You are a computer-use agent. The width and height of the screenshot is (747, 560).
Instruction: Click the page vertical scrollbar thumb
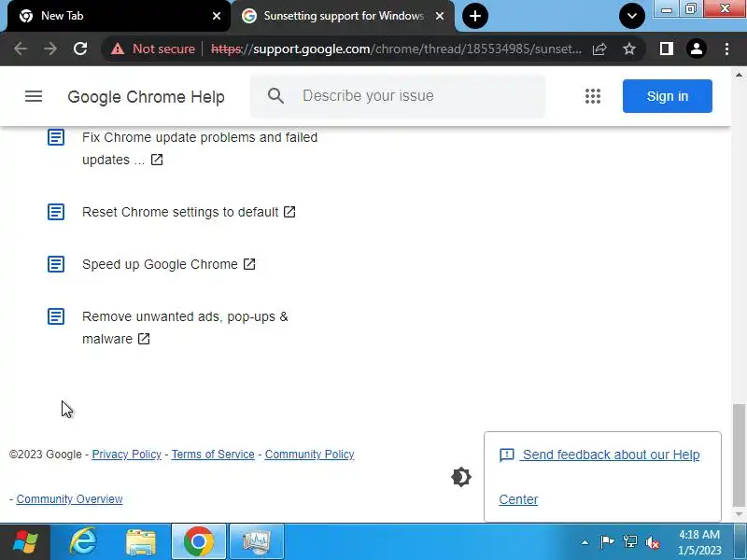(739, 455)
